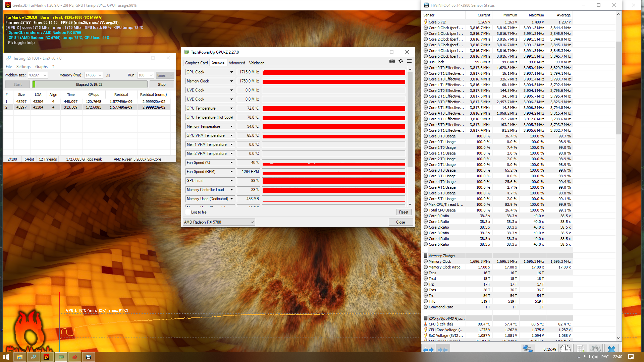Click the HWiNFO expand columns arrows icon

coord(428,350)
